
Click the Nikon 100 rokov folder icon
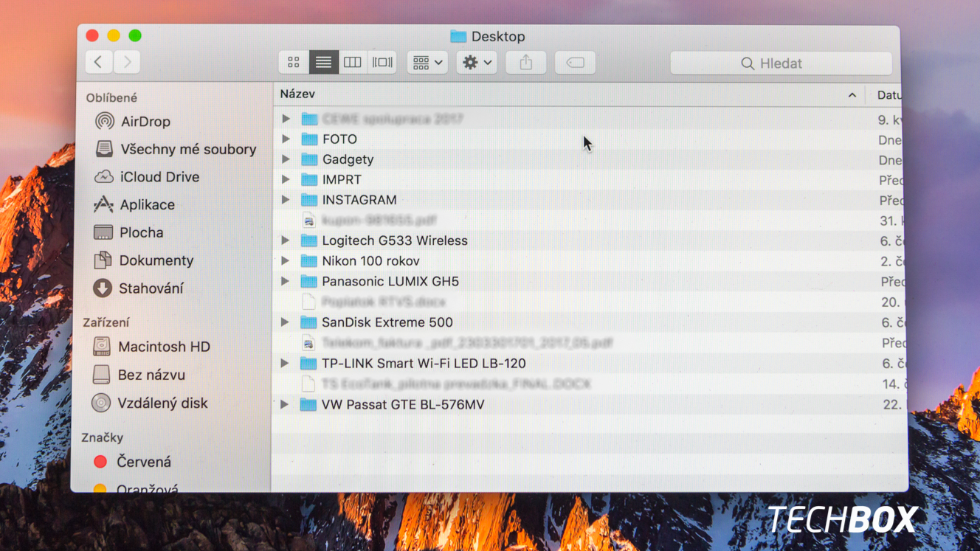(308, 260)
